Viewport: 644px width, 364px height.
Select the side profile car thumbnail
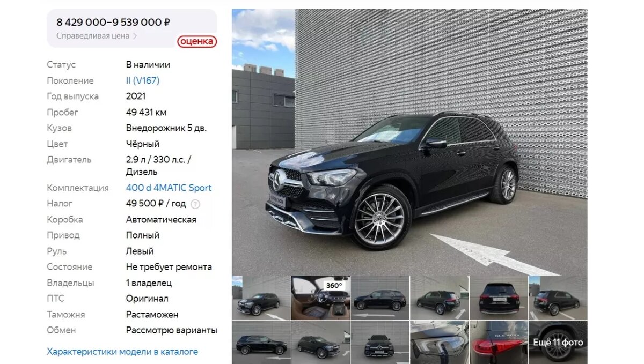(x=379, y=298)
